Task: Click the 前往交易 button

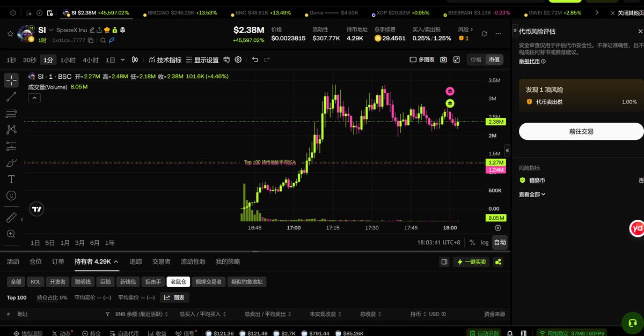Action: pyautogui.click(x=581, y=131)
